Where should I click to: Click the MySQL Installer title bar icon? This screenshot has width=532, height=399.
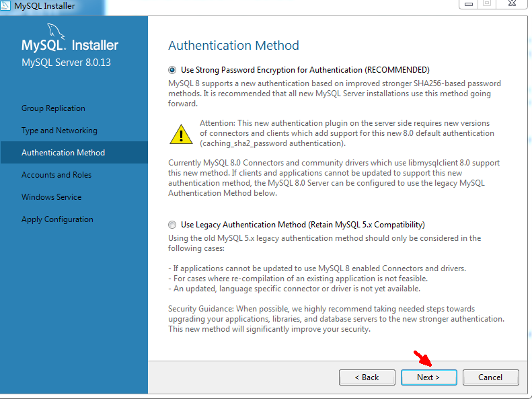(5, 6)
